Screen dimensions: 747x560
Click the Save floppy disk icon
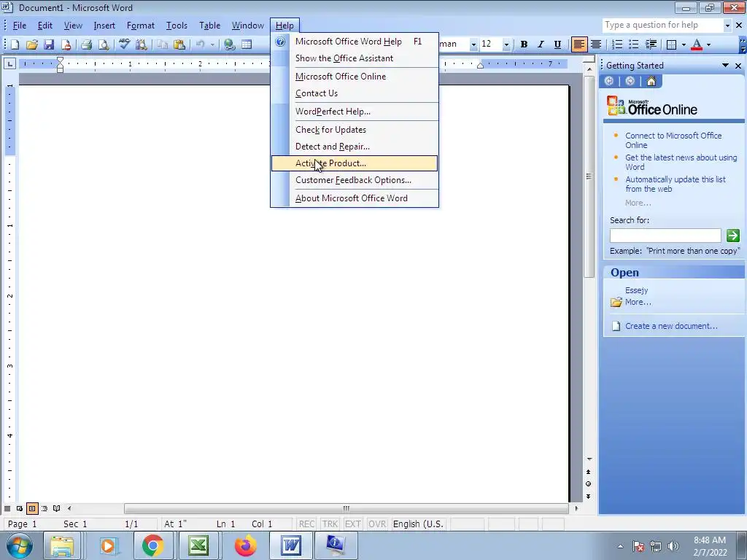tap(49, 44)
